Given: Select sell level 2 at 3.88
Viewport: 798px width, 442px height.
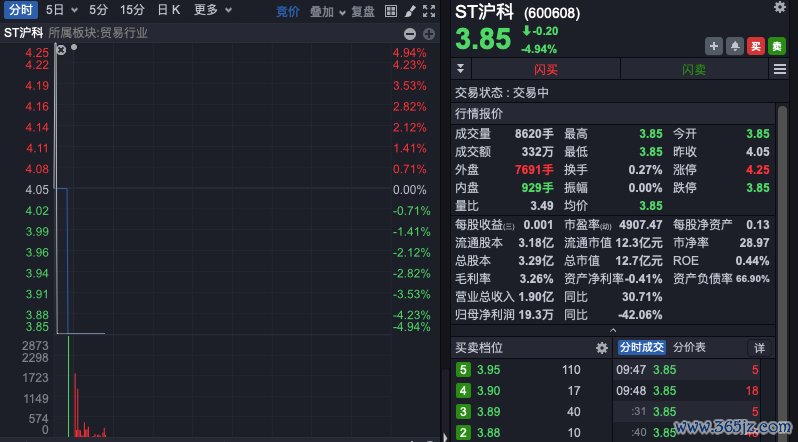Looking at the screenshot, I should (531, 433).
